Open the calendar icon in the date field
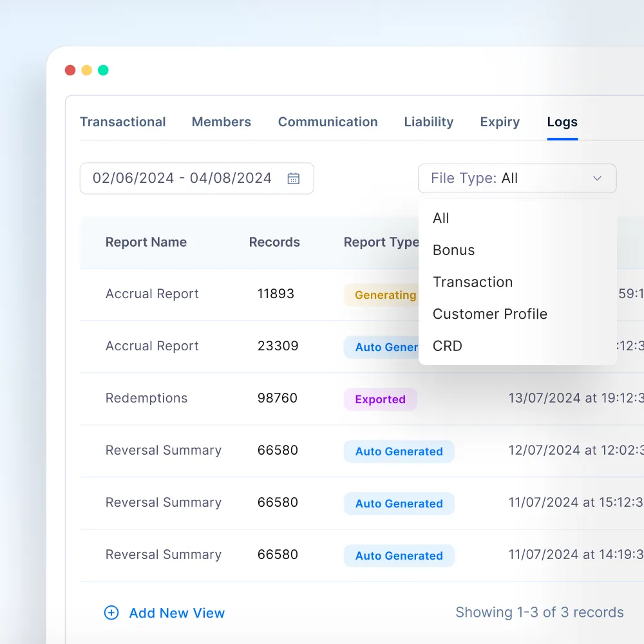Image resolution: width=644 pixels, height=644 pixels. click(x=294, y=178)
